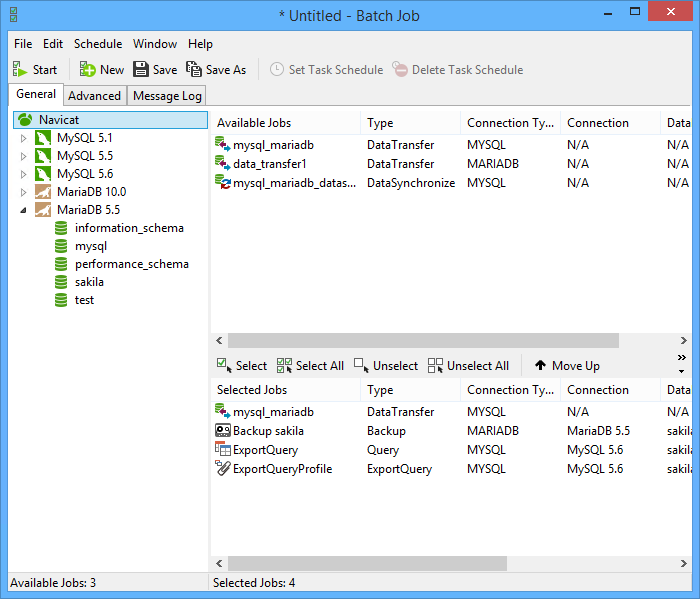Click the information_schema database icon

point(61,228)
